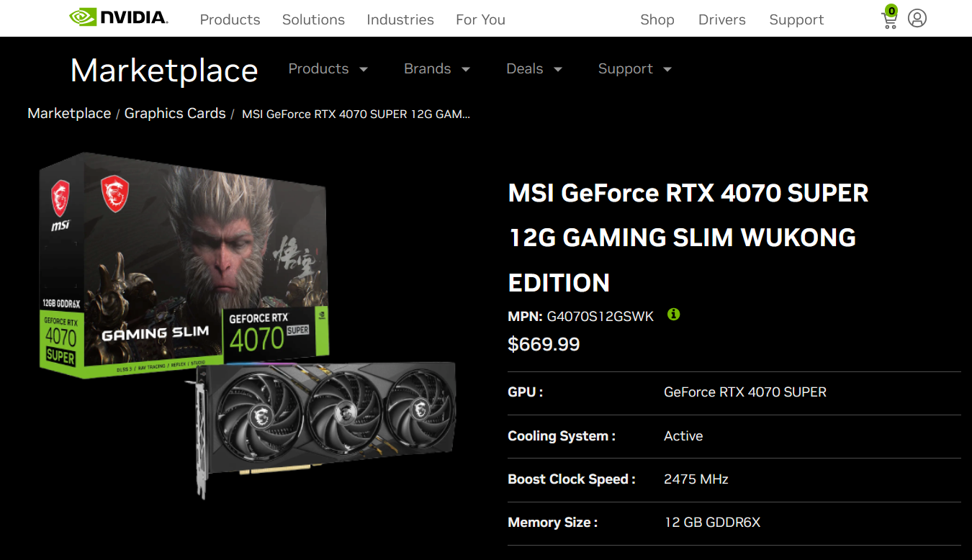Click the top-right Support link

click(x=796, y=19)
